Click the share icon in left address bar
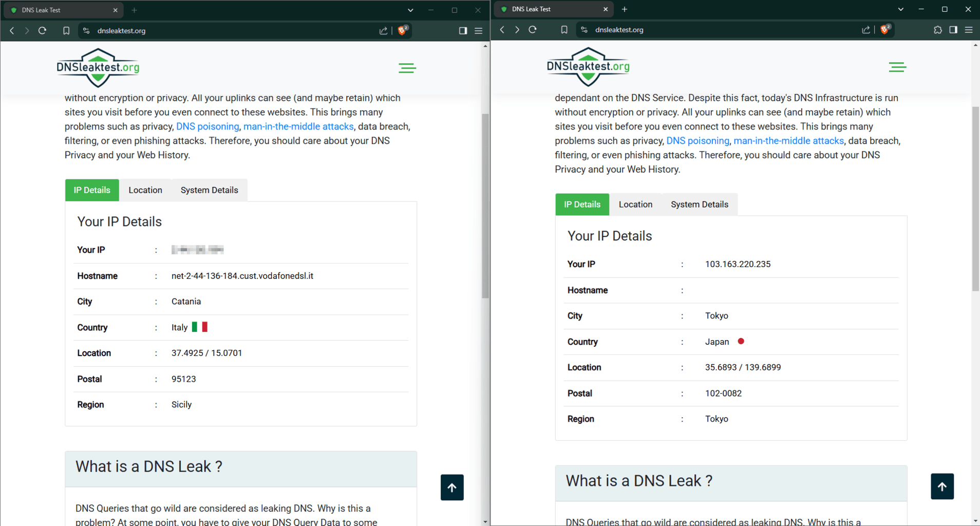The width and height of the screenshot is (980, 526). [383, 30]
